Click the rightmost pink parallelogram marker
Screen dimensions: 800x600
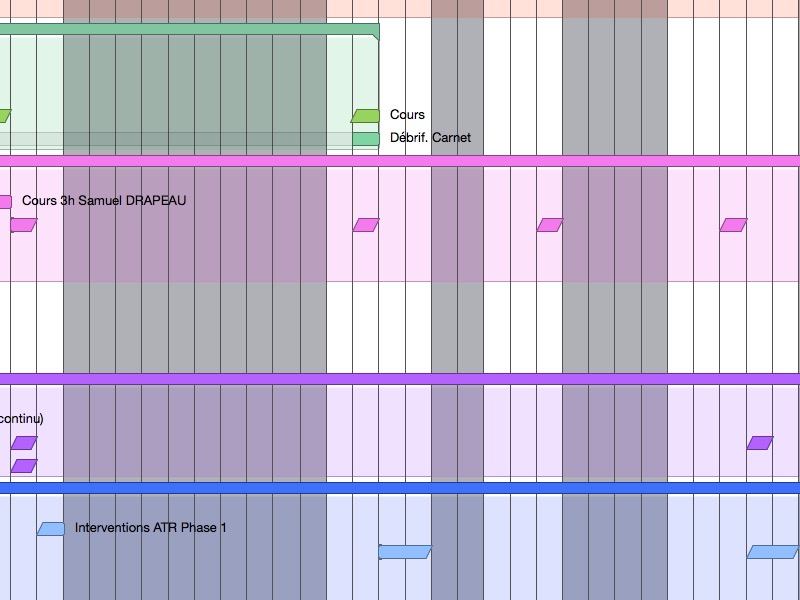[733, 225]
